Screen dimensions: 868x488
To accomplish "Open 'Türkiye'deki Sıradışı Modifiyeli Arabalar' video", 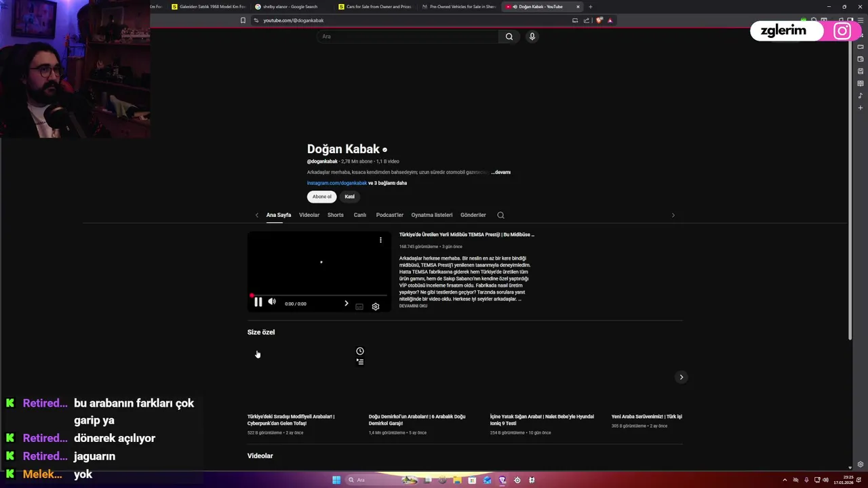I will pyautogui.click(x=291, y=420).
